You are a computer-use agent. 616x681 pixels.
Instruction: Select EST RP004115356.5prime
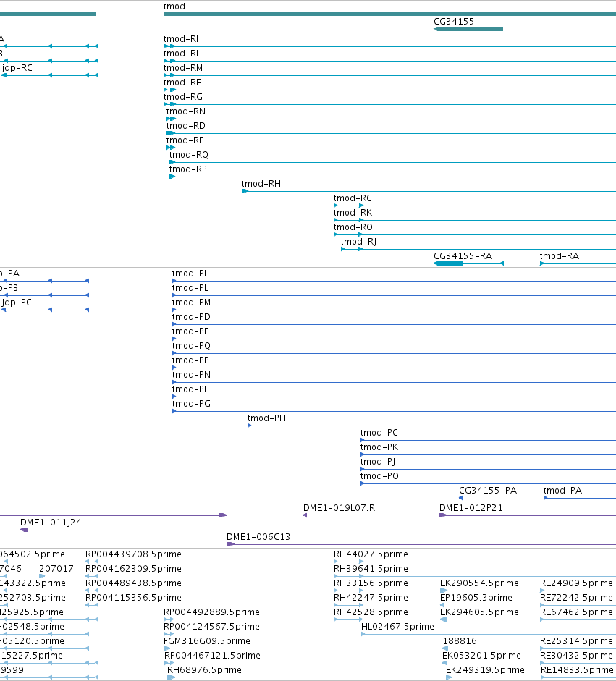(133, 598)
